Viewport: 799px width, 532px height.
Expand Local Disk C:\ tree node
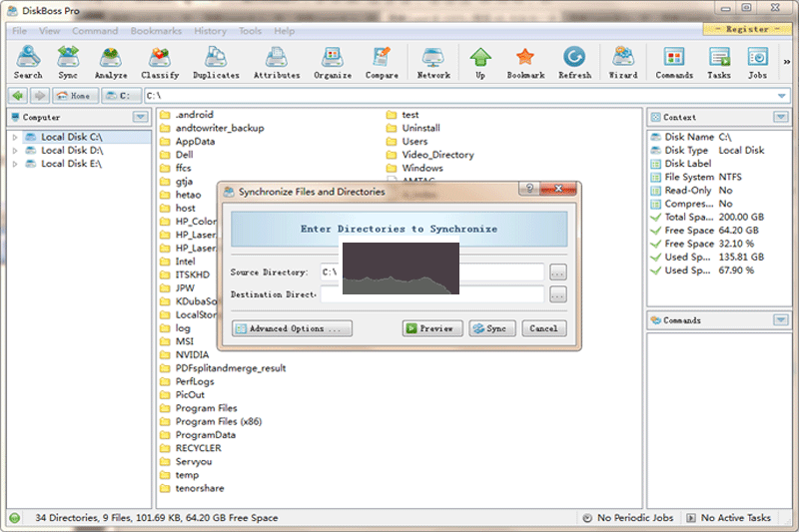(15, 137)
